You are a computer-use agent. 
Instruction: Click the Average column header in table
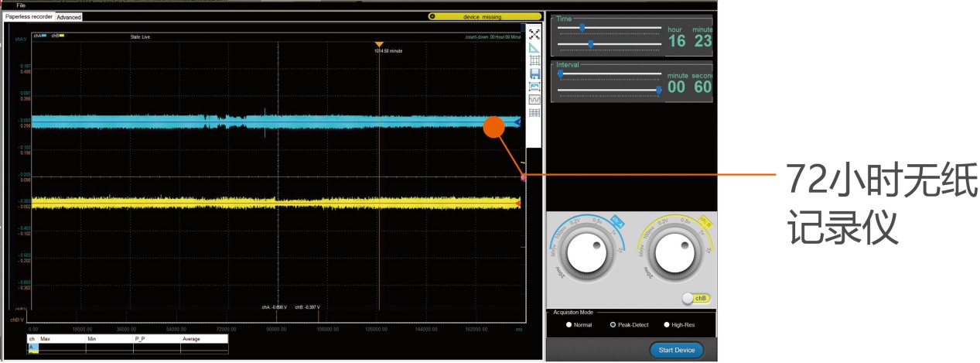(204, 339)
